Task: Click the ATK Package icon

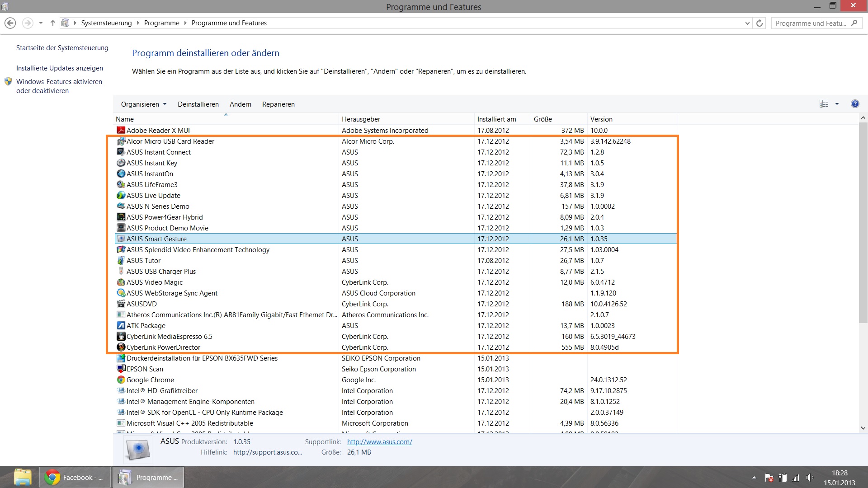Action: (x=121, y=326)
